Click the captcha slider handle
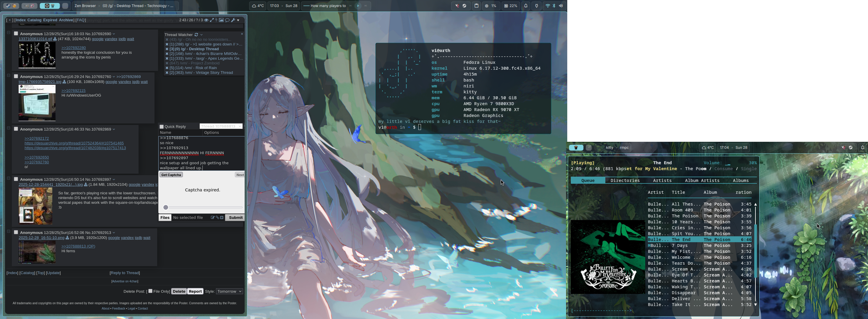The height and width of the screenshot is (319, 868). [x=166, y=208]
